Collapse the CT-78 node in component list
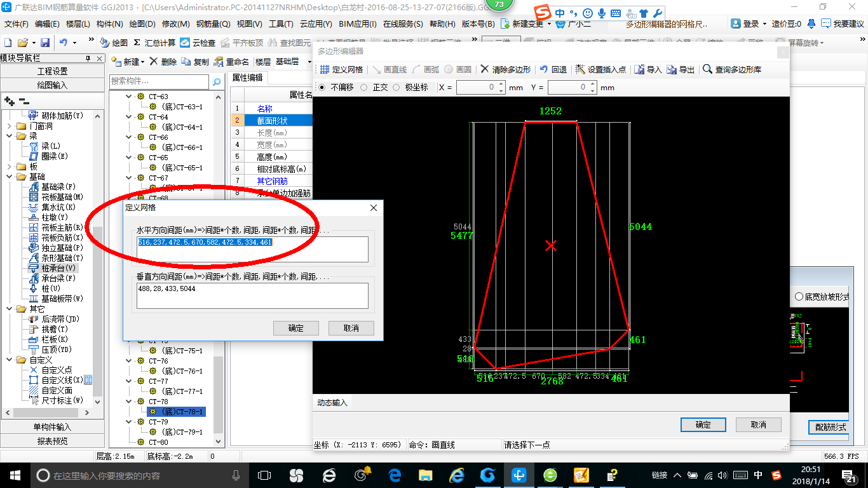The width and height of the screenshot is (868, 488). pyautogui.click(x=130, y=402)
